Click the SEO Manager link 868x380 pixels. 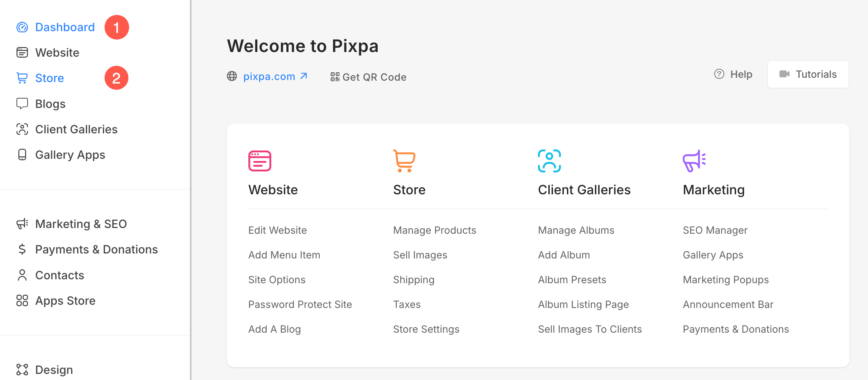click(x=715, y=230)
